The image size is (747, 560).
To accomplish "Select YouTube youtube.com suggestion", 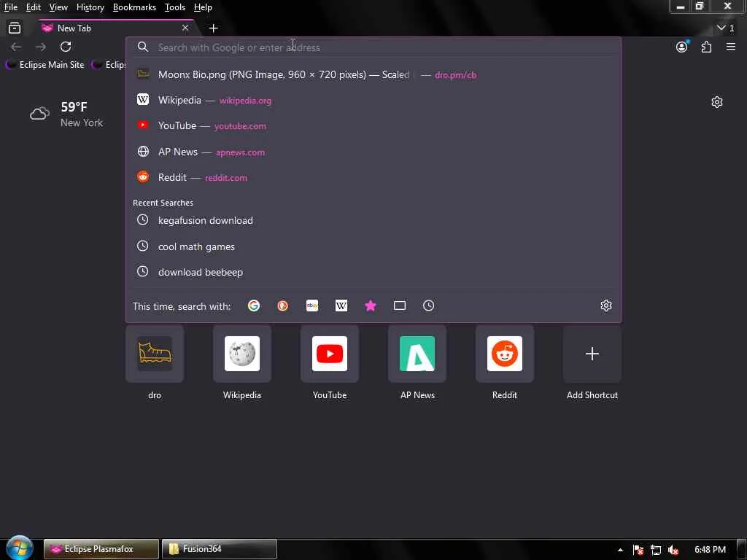I will [x=373, y=126].
